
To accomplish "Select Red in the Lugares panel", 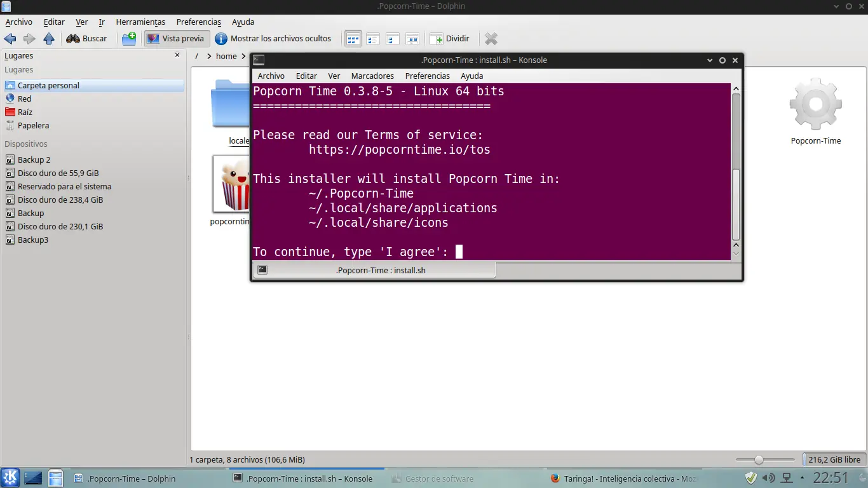I will point(93,98).
